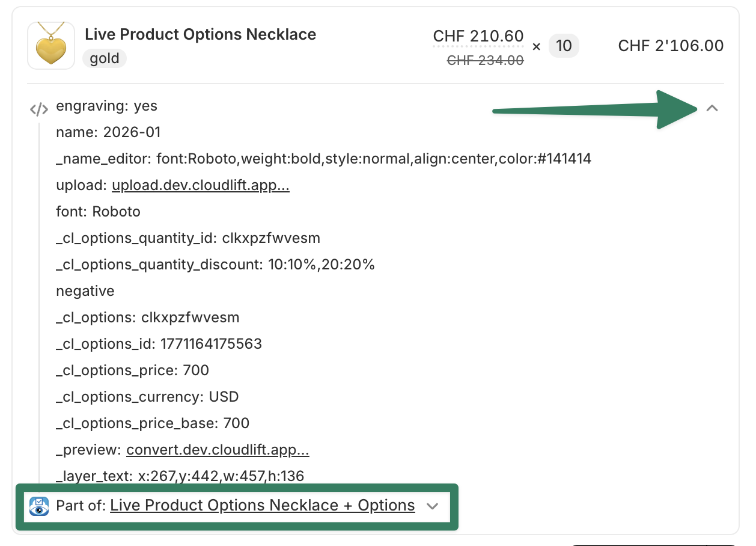
Task: Click the gold variant badge
Action: 105,59
